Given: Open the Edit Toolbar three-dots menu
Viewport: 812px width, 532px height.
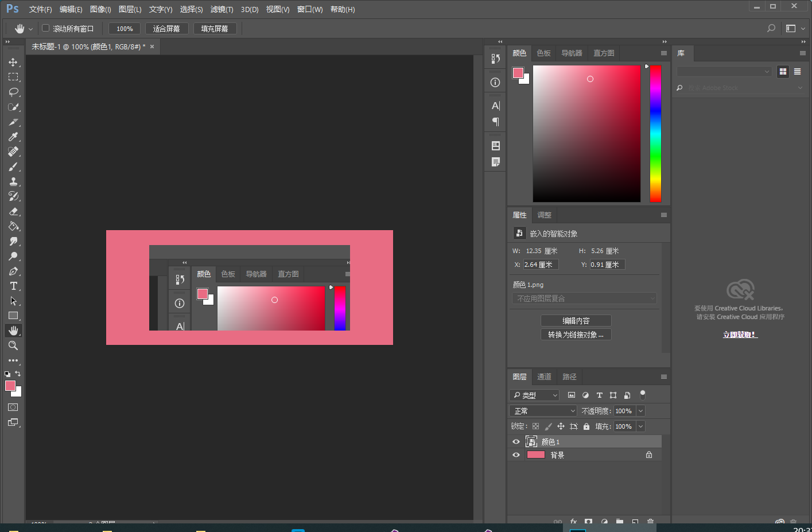Looking at the screenshot, I should click(x=13, y=360).
